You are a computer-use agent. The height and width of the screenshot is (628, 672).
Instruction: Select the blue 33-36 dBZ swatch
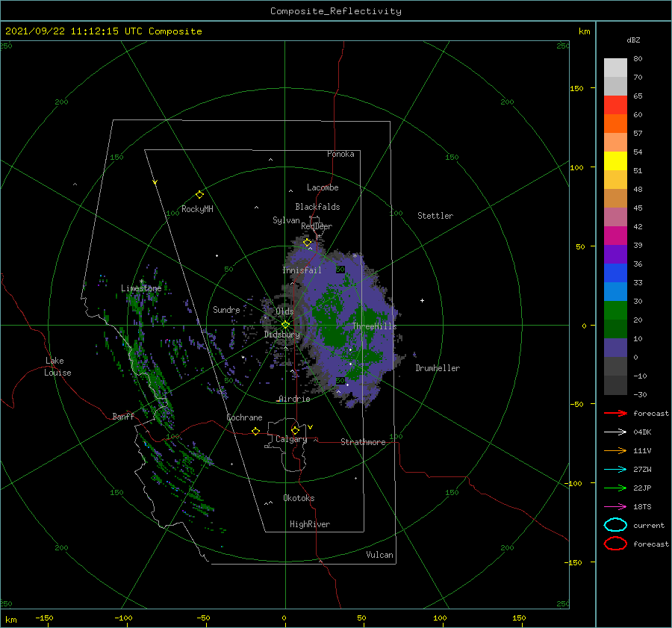(x=615, y=273)
